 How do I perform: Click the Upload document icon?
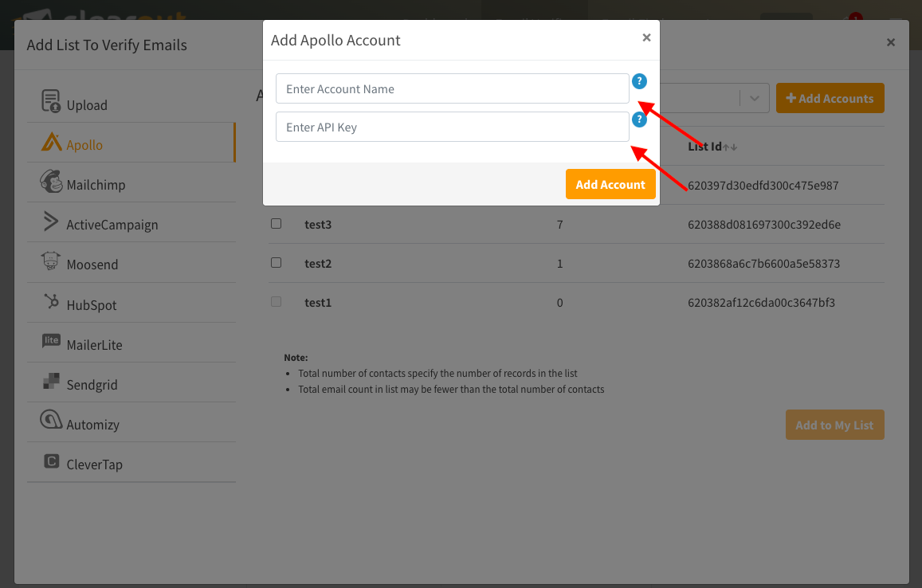51,101
